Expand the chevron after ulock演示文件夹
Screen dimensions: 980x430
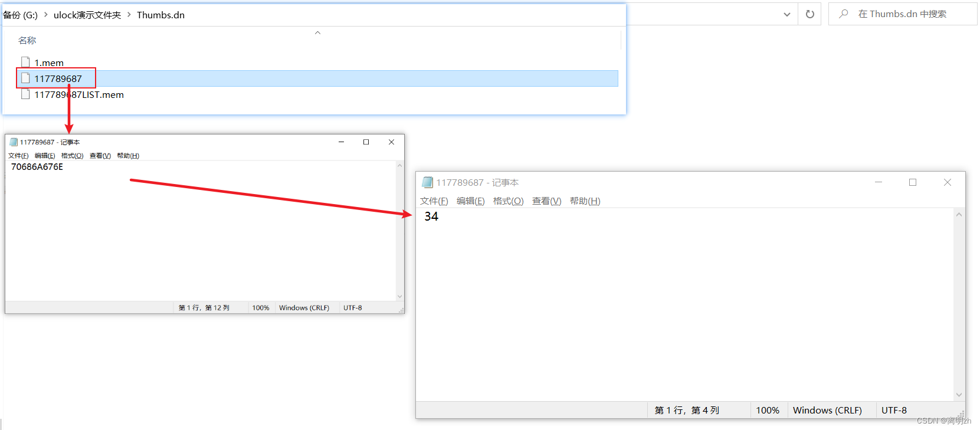(x=129, y=14)
